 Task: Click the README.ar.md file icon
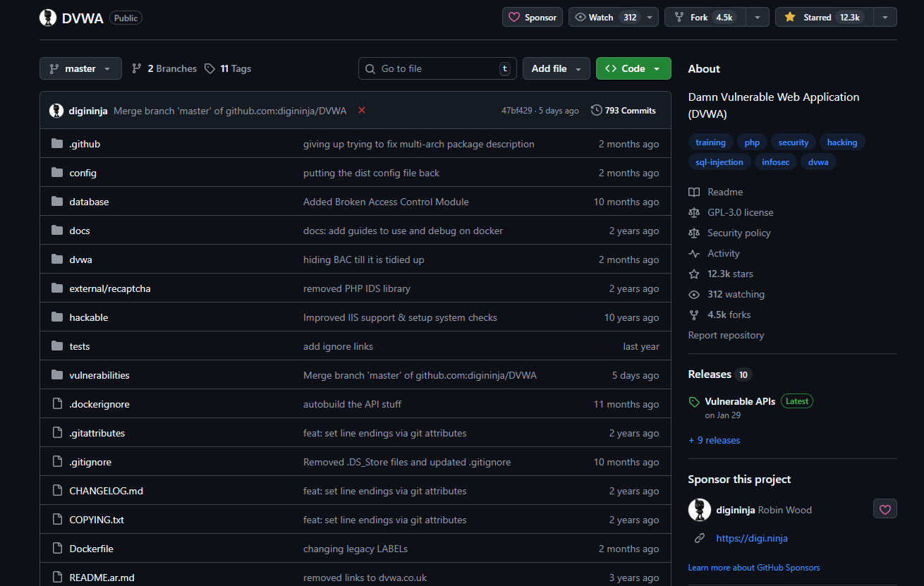click(57, 578)
